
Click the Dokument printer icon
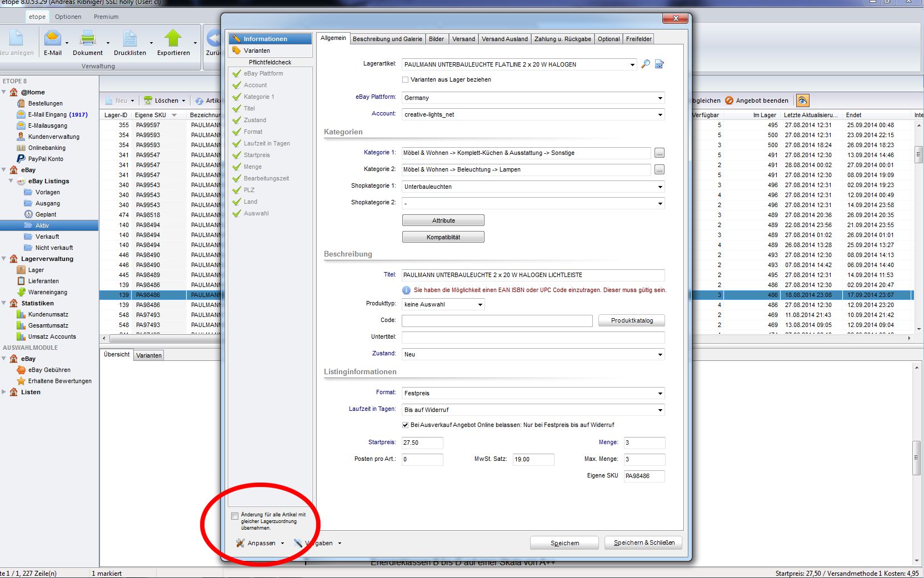click(x=87, y=39)
